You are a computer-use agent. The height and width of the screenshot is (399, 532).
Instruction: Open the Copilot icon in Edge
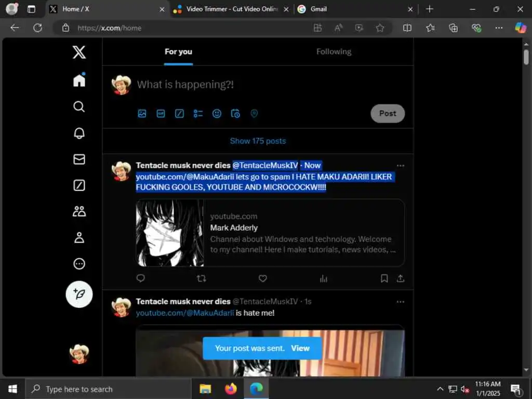click(x=521, y=28)
